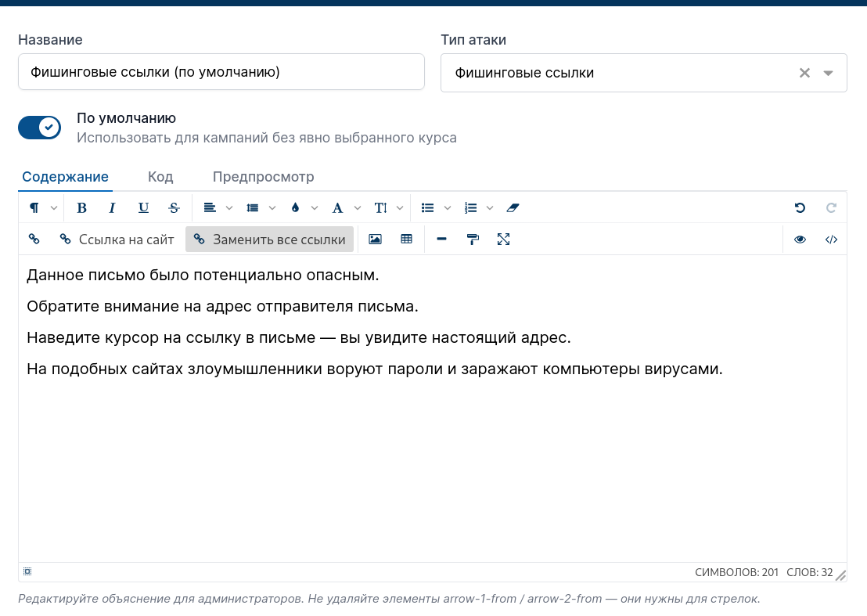This screenshot has height=616, width=867.
Task: Click the paragraph format icon
Action: [x=34, y=208]
